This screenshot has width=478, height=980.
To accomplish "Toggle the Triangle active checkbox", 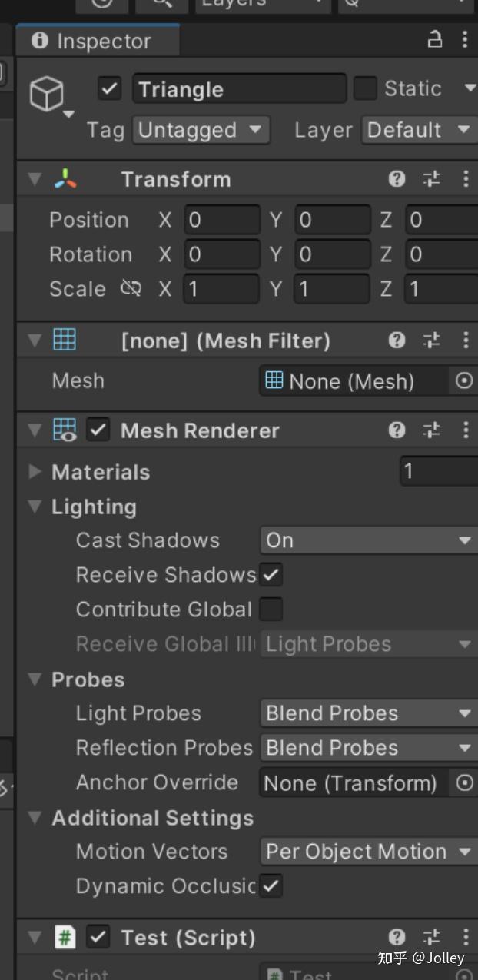I will point(109,88).
